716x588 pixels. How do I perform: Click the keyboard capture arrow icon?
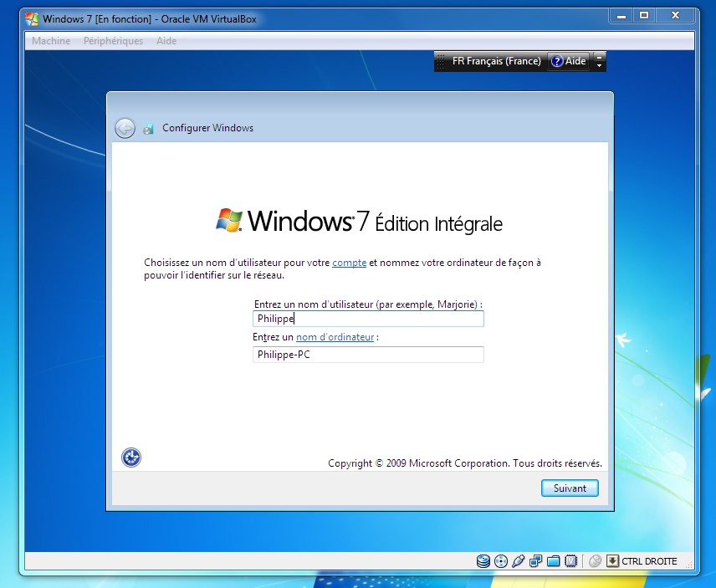(x=612, y=561)
